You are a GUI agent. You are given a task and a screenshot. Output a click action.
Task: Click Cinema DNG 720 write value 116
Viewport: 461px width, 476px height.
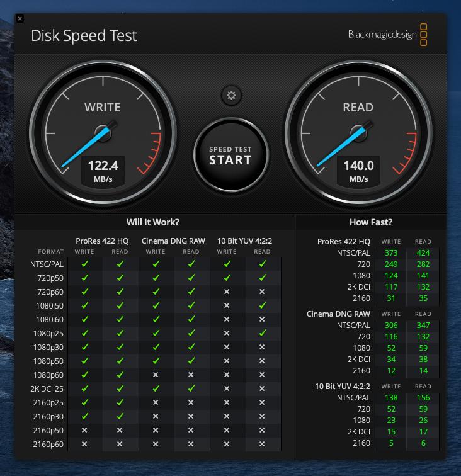tap(391, 337)
